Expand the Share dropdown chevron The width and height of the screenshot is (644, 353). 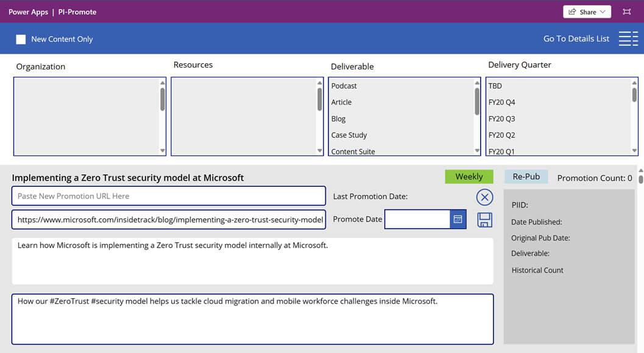tap(603, 12)
